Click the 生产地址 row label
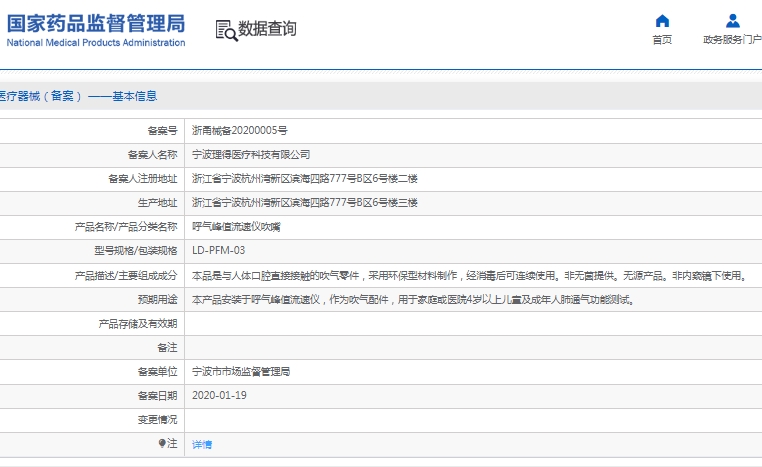This screenshot has height=467, width=762. click(157, 203)
